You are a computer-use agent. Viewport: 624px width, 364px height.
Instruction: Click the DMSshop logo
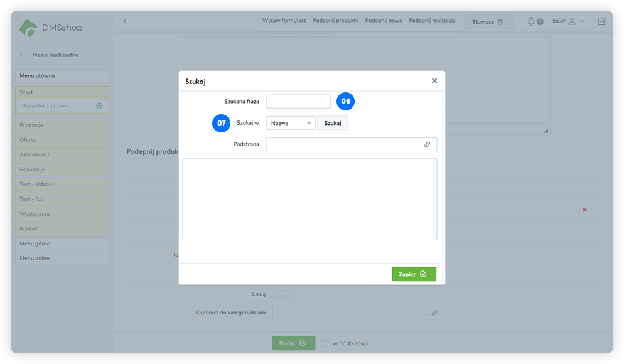[51, 27]
